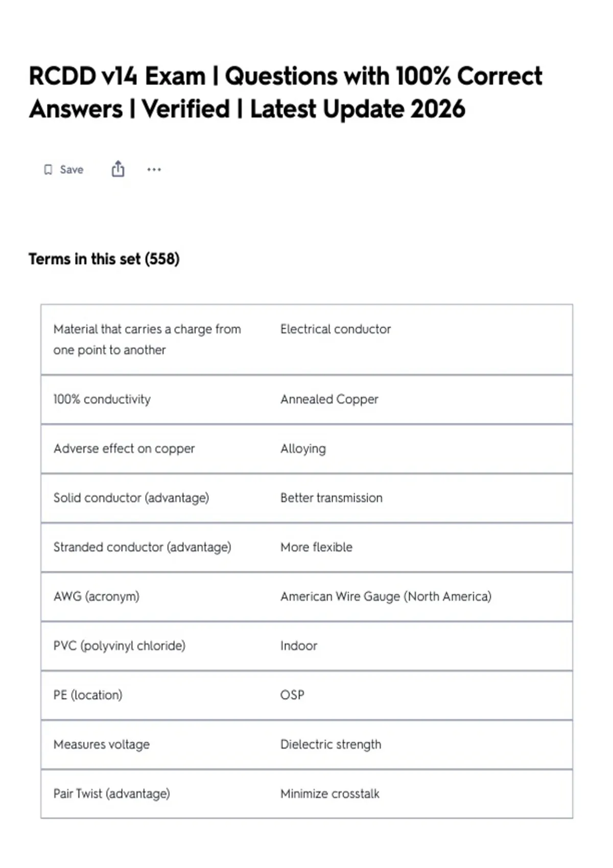Viewport: 613px width, 868px height.
Task: Select the 'Solid conductor (advantage)' term
Action: (x=131, y=498)
